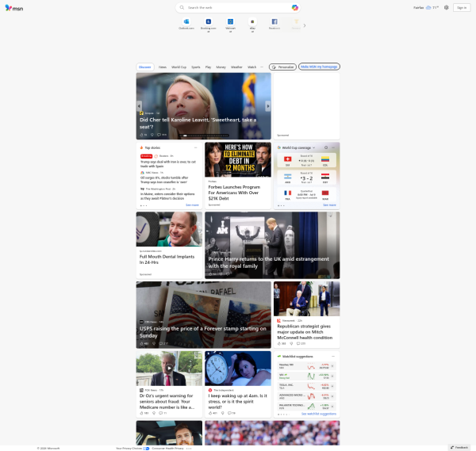
Task: Open the Watchlist suggestions options menu
Action: point(333,357)
